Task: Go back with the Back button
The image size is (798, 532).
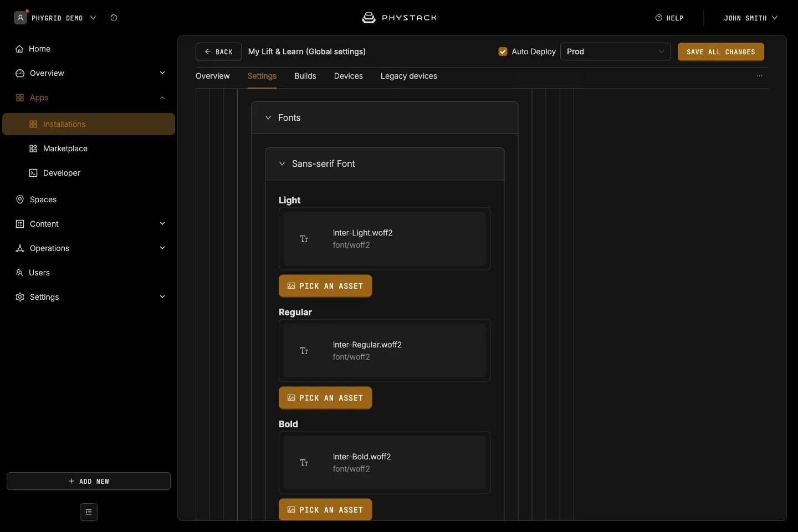Action: pyautogui.click(x=218, y=52)
